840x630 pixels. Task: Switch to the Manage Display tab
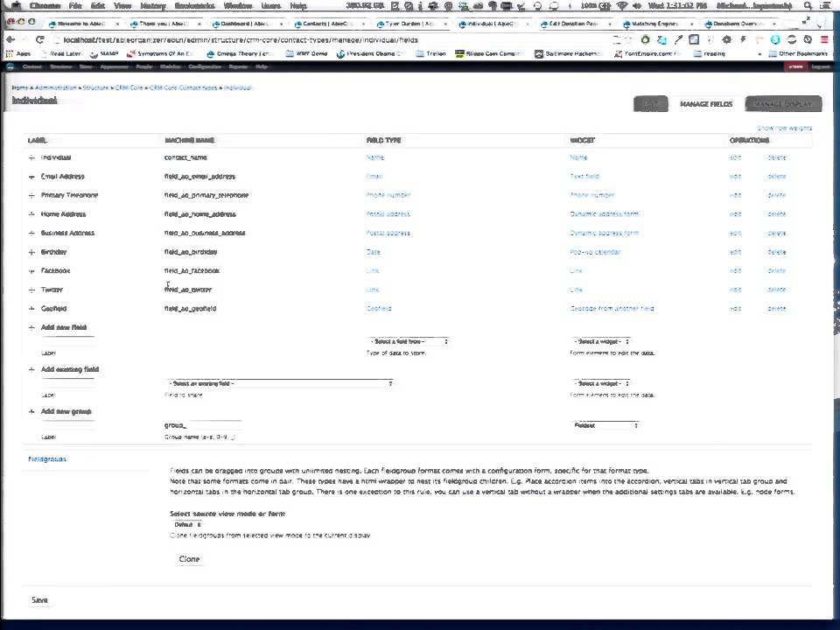(782, 104)
